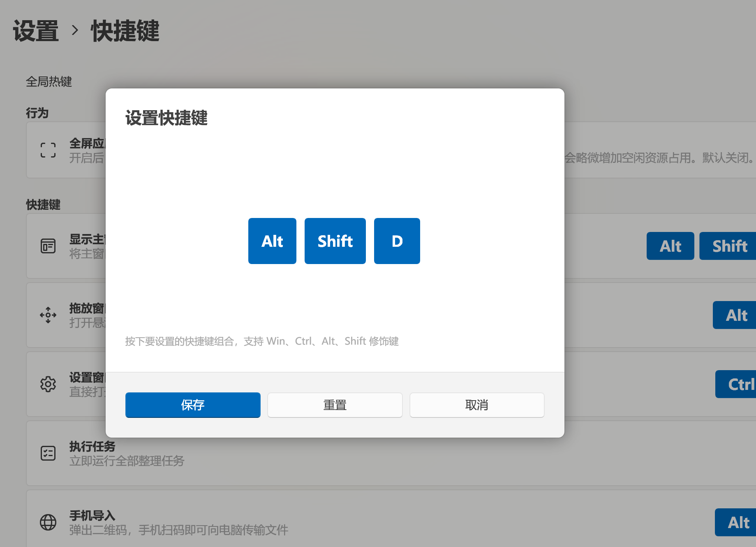The height and width of the screenshot is (547, 756).
Task: Click the fullscreen icon in 行为 section
Action: pyautogui.click(x=48, y=150)
